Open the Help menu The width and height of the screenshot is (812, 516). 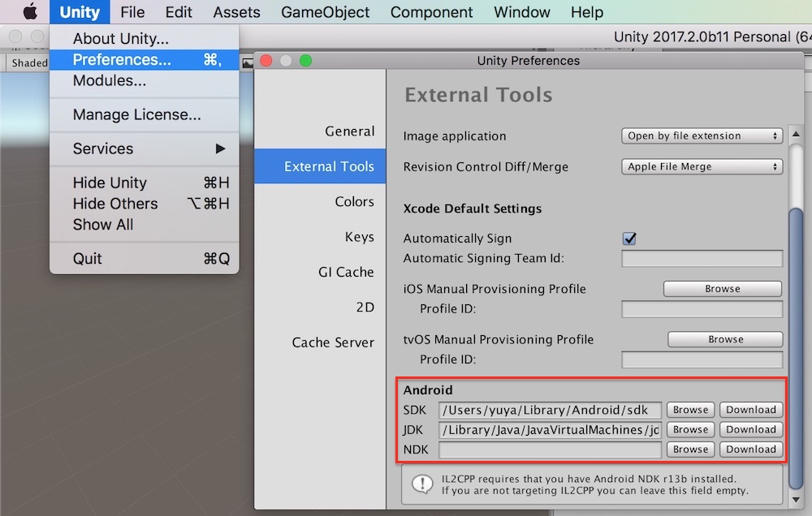tap(587, 12)
